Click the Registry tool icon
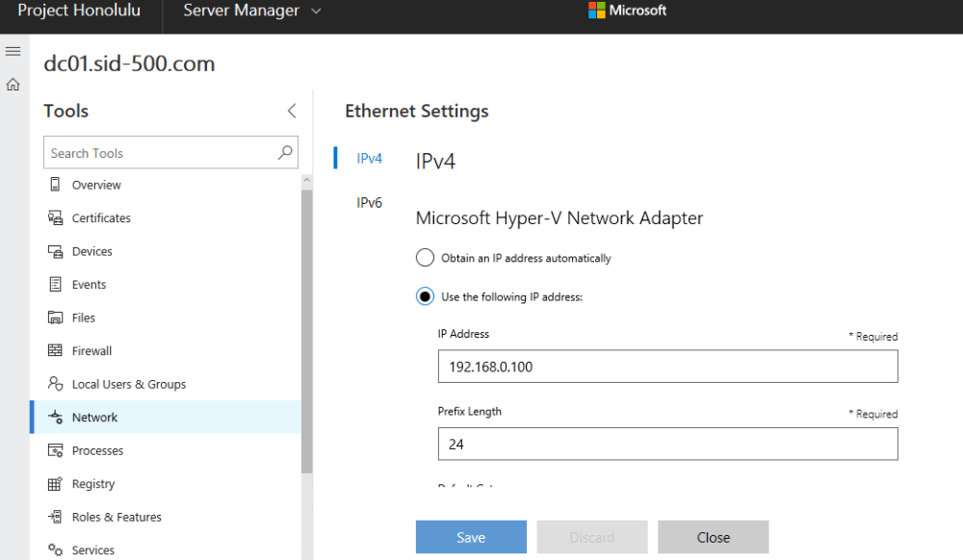963x560 pixels. pyautogui.click(x=55, y=484)
